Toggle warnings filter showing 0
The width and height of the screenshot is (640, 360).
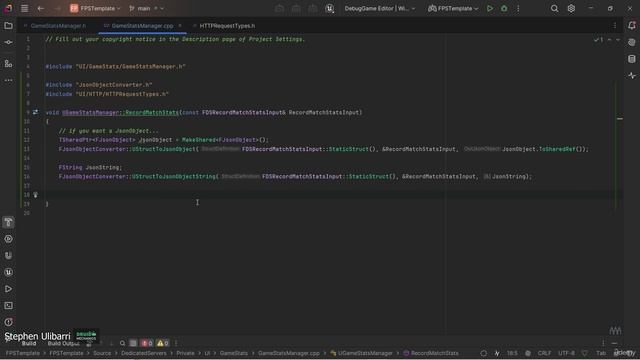tap(162, 343)
